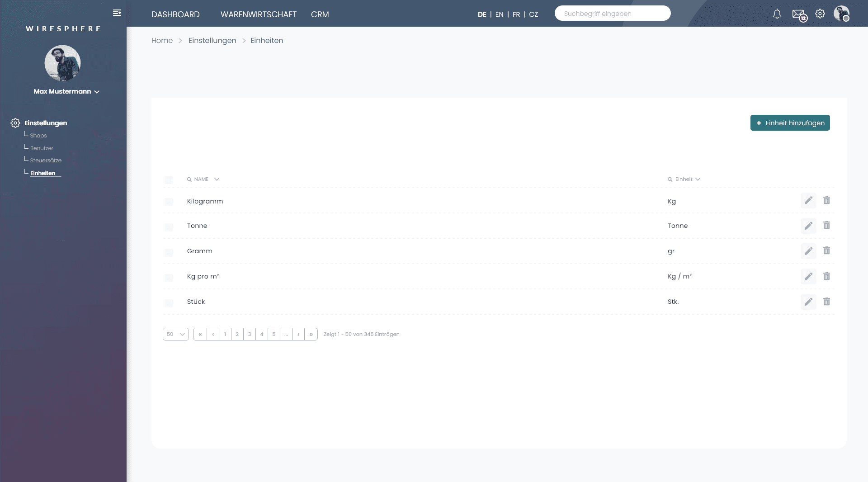Click the settings gear in top bar

820,14
